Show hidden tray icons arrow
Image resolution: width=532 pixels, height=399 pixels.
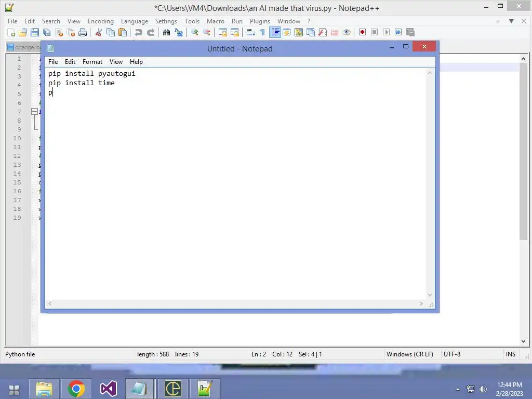tap(458, 389)
